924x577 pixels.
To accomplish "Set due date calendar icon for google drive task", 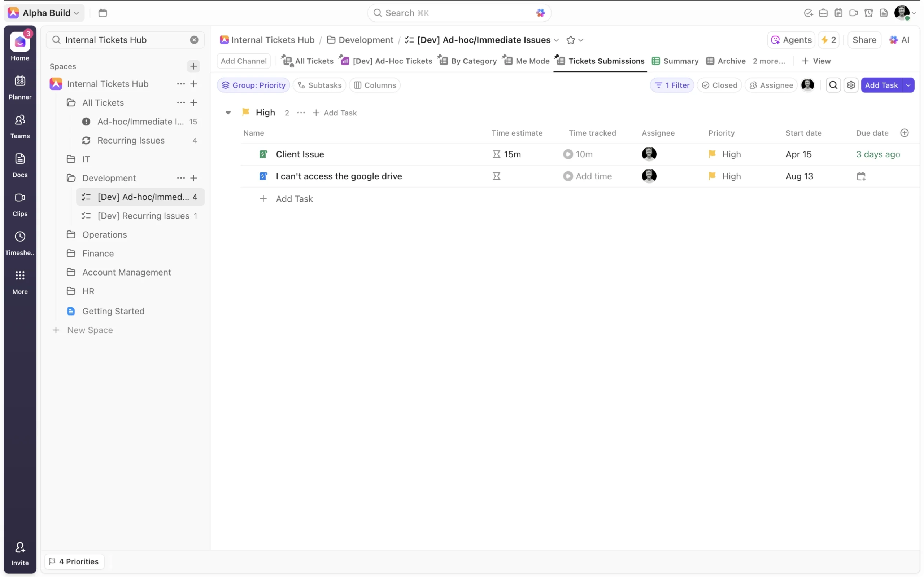I will [860, 176].
